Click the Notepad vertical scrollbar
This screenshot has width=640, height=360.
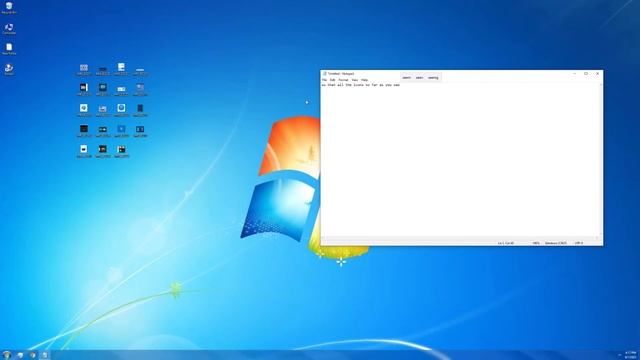(x=601, y=160)
